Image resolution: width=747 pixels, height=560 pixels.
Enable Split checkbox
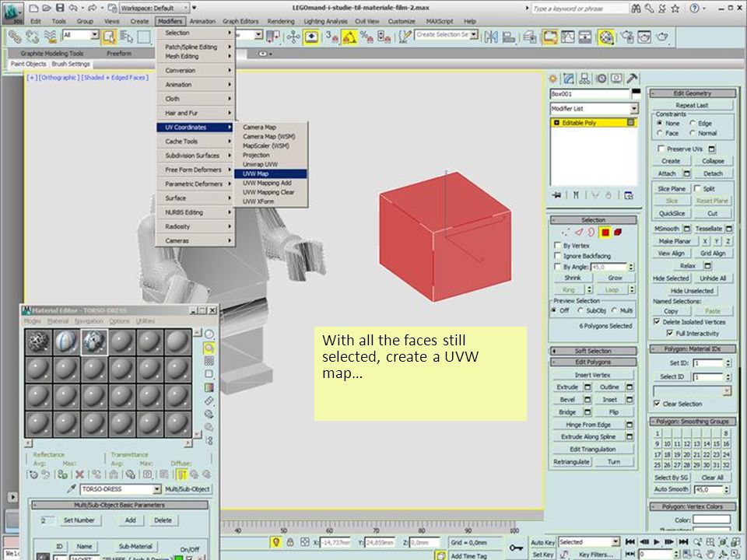click(697, 188)
